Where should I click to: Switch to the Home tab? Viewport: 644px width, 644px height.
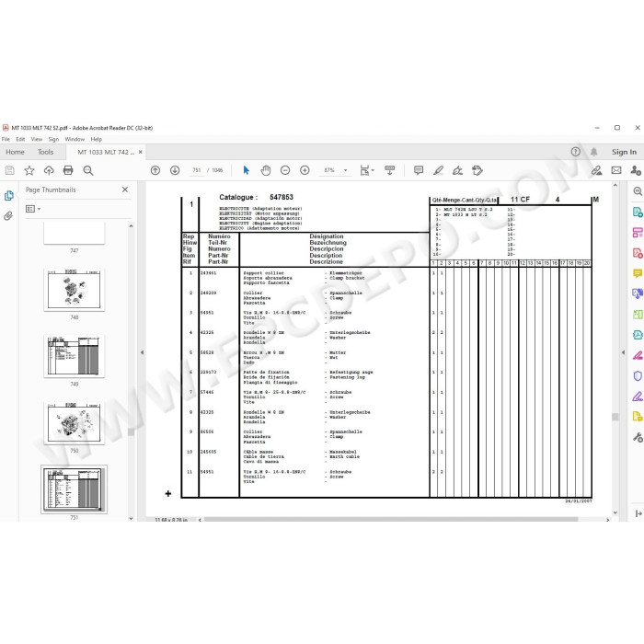click(x=16, y=152)
